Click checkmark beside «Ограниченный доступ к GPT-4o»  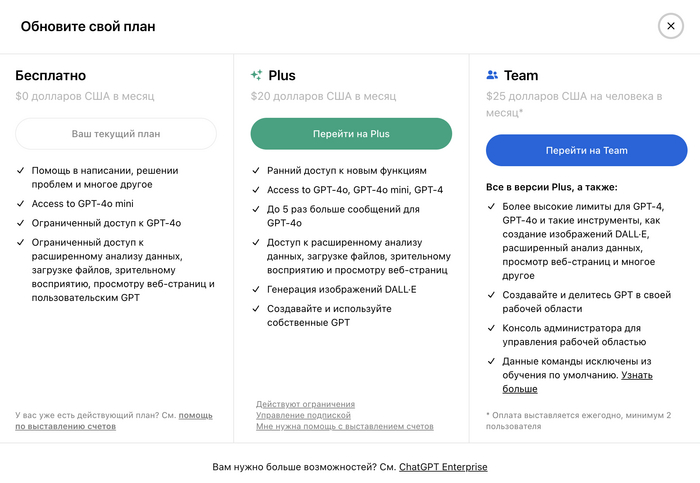(21, 224)
